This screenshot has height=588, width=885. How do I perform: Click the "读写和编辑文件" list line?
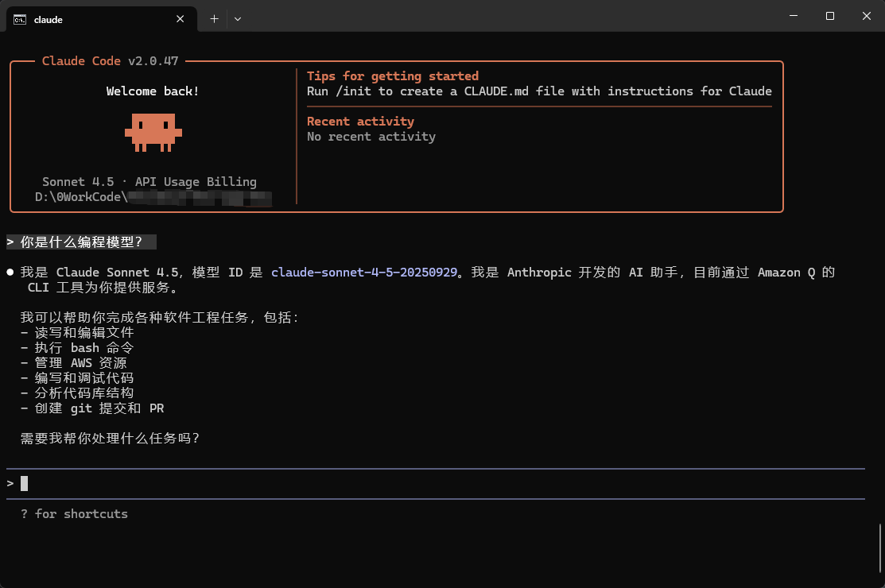pos(77,333)
